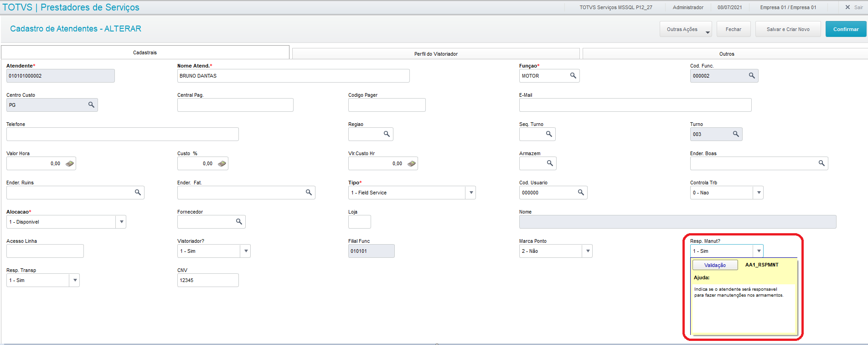Click the Fechar button
Viewport: 868px width, 345px height.
[734, 29]
